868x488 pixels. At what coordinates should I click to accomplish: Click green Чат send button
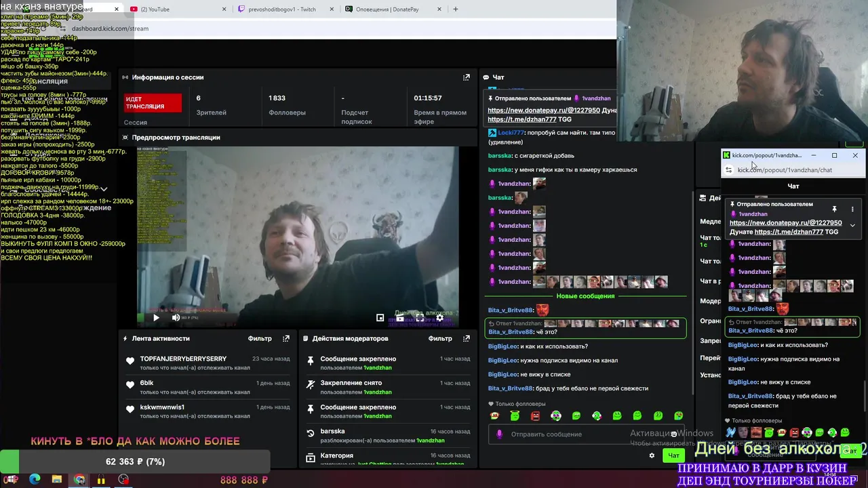(673, 455)
